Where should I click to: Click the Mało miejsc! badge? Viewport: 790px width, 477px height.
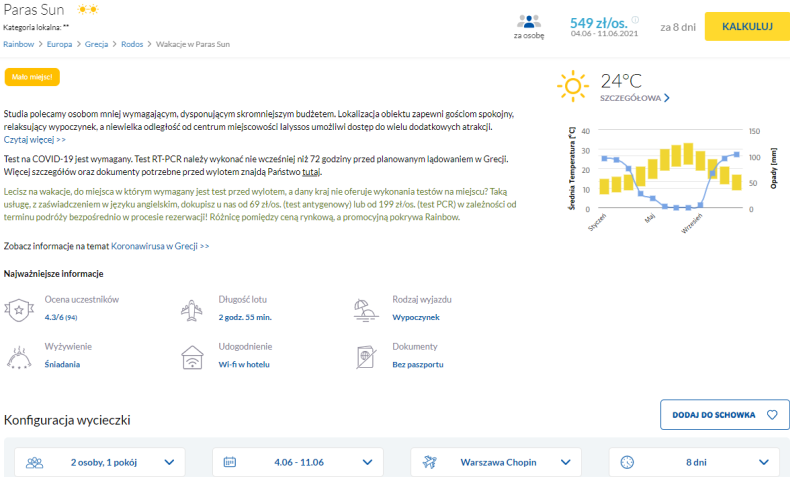click(32, 77)
